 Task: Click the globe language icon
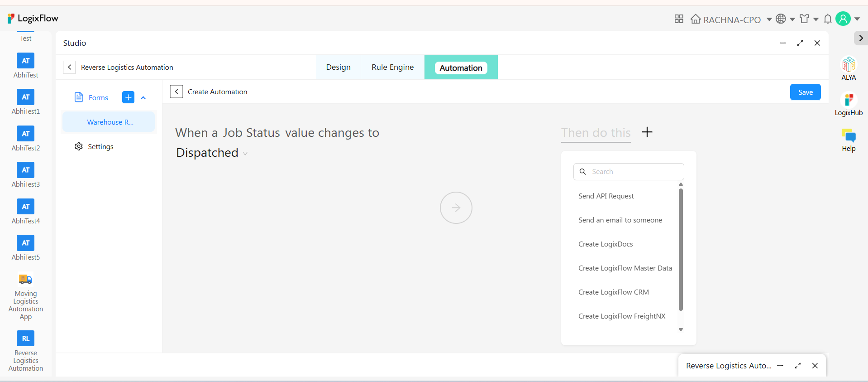781,19
